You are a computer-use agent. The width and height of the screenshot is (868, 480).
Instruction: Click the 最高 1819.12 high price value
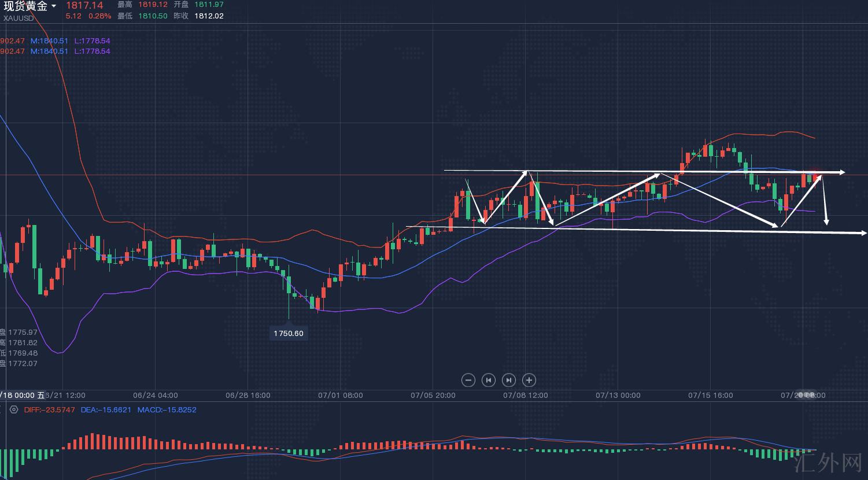coord(152,5)
